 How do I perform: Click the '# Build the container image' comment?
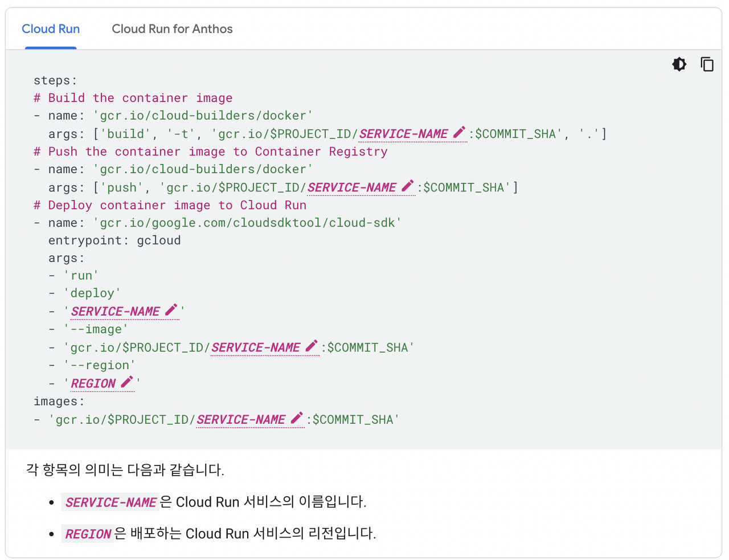click(133, 98)
